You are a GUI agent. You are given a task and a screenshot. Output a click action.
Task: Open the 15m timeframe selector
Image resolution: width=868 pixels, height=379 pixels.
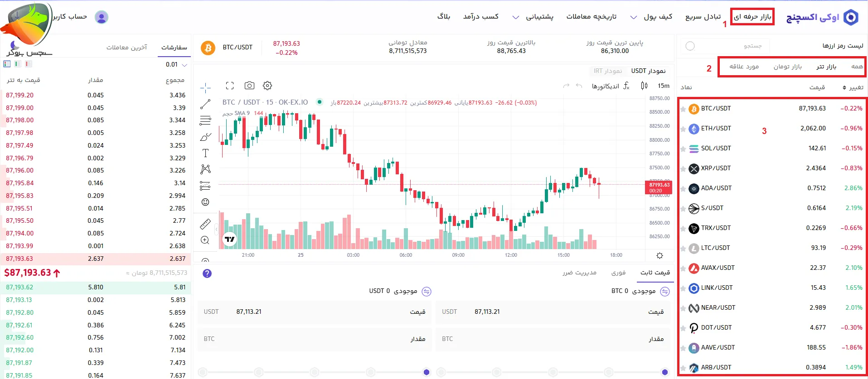click(x=663, y=86)
